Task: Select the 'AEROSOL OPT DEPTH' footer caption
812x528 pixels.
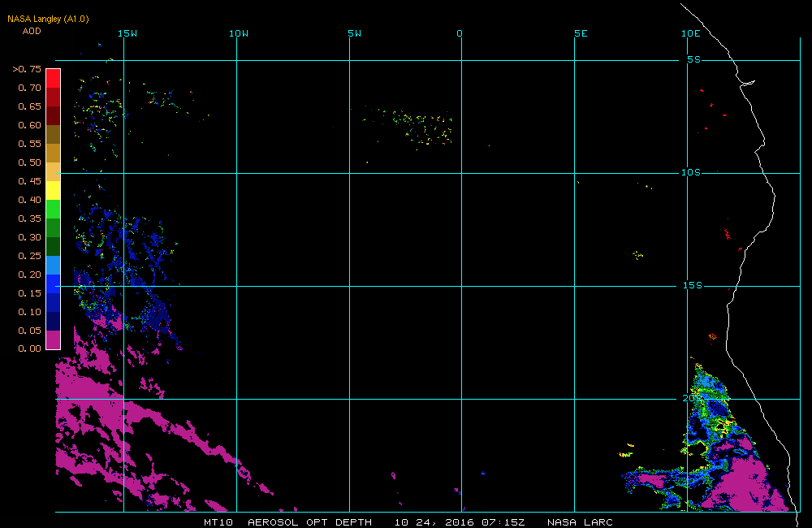Action: [x=309, y=522]
